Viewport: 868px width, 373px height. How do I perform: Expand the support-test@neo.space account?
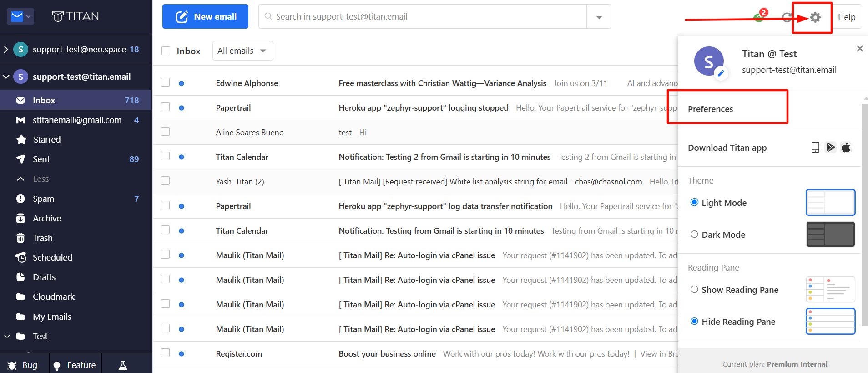6,49
